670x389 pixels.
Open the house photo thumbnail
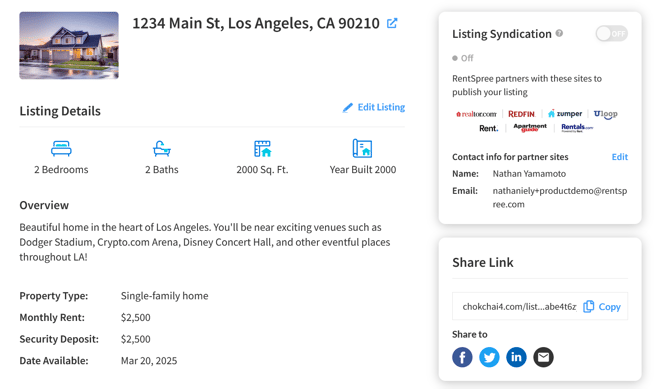tap(69, 45)
